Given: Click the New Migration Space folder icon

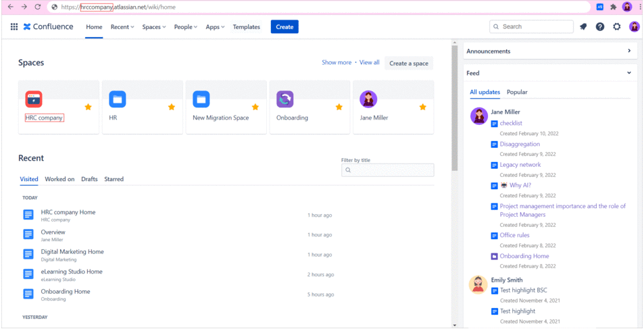Looking at the screenshot, I should click(201, 99).
